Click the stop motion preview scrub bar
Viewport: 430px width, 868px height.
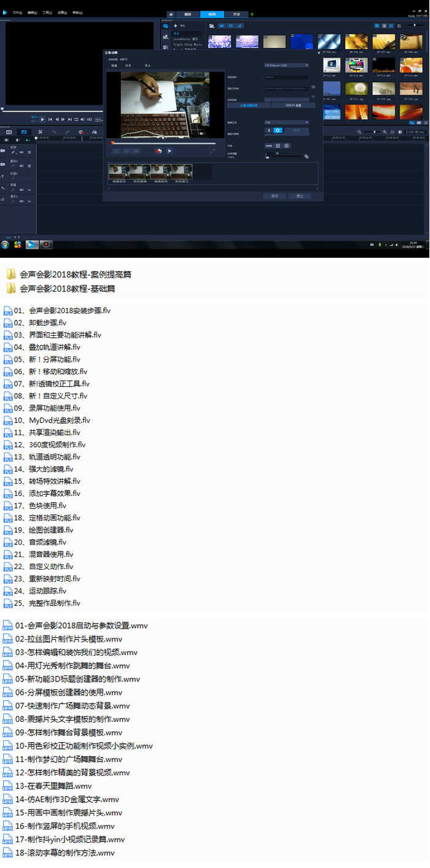[163, 142]
